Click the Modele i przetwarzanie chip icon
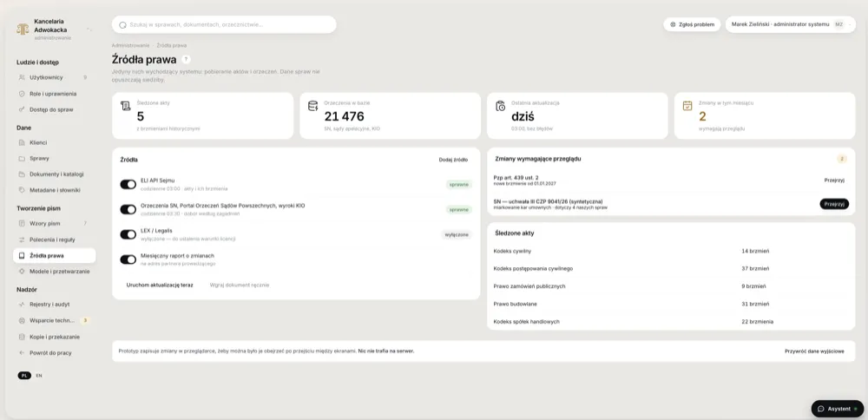 (23, 272)
